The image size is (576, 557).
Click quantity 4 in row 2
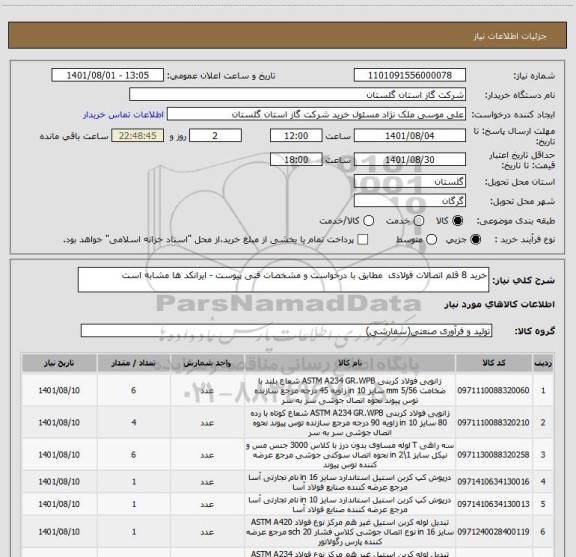[134, 423]
